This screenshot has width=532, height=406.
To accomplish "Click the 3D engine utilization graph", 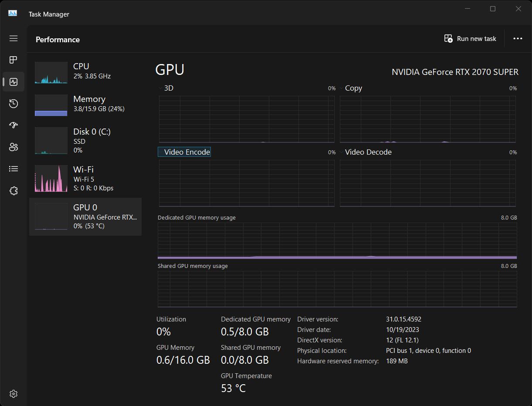I will coord(247,119).
